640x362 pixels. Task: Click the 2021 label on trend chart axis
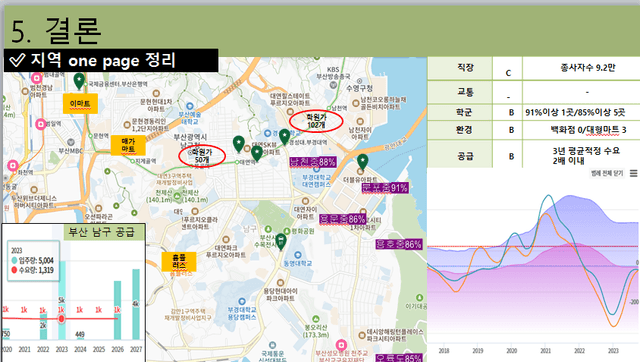click(x=545, y=351)
